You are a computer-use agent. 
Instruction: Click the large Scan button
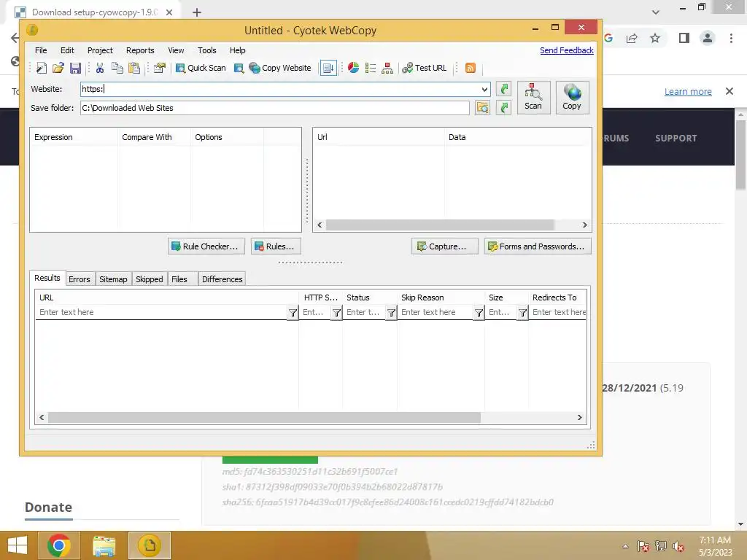coord(533,98)
